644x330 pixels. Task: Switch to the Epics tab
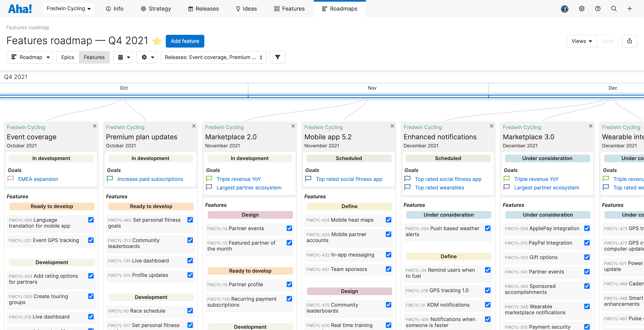67,57
